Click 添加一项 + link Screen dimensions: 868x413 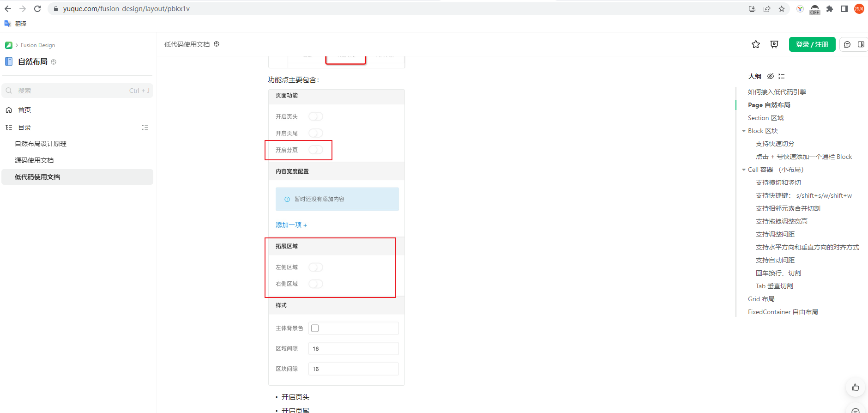click(291, 225)
